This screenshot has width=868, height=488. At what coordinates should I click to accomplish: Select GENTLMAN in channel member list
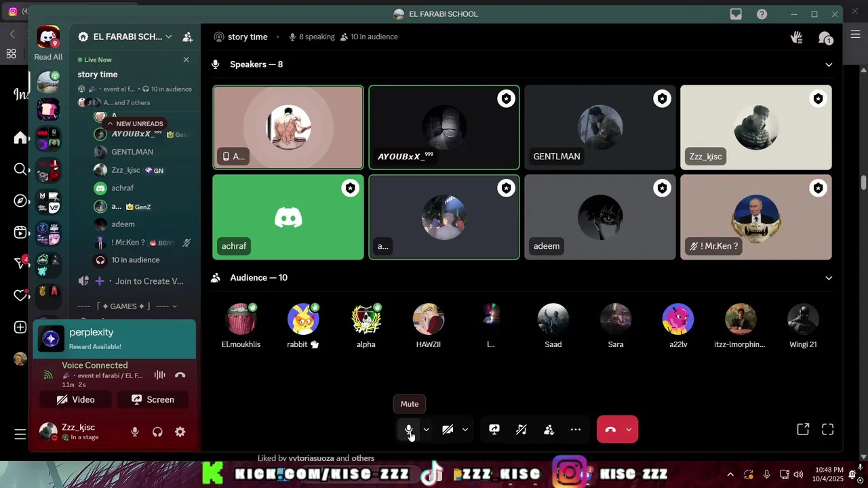(132, 152)
